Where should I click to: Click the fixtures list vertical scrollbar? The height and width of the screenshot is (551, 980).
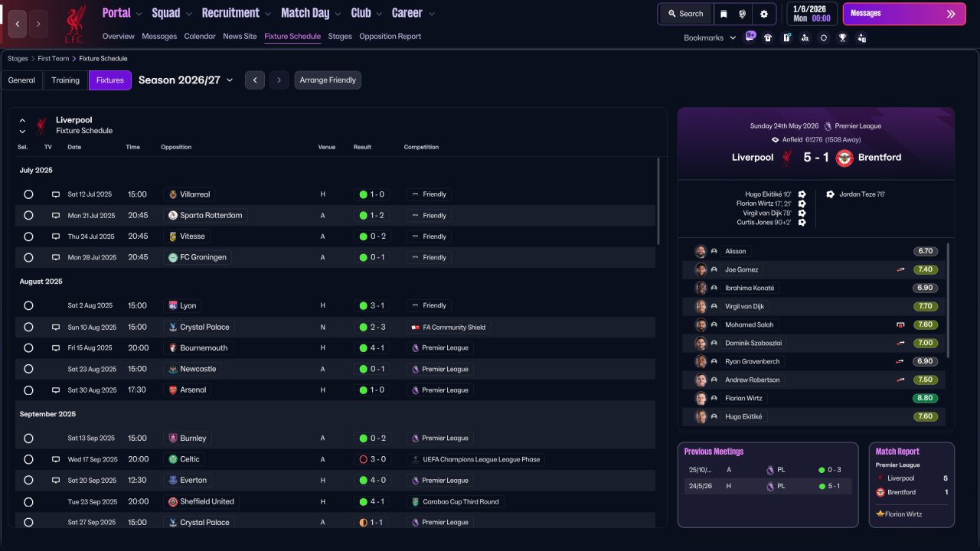pos(658,201)
